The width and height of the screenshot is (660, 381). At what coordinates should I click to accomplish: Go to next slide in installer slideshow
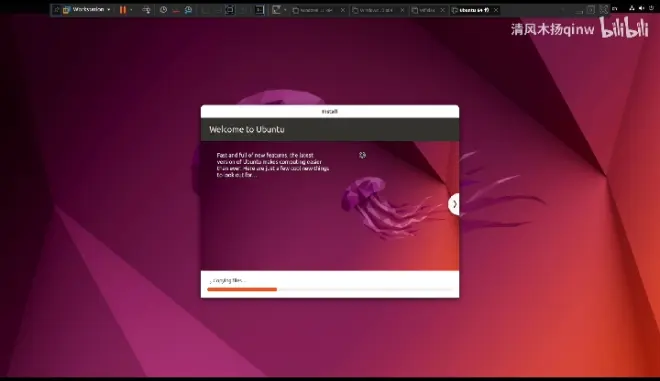click(454, 204)
